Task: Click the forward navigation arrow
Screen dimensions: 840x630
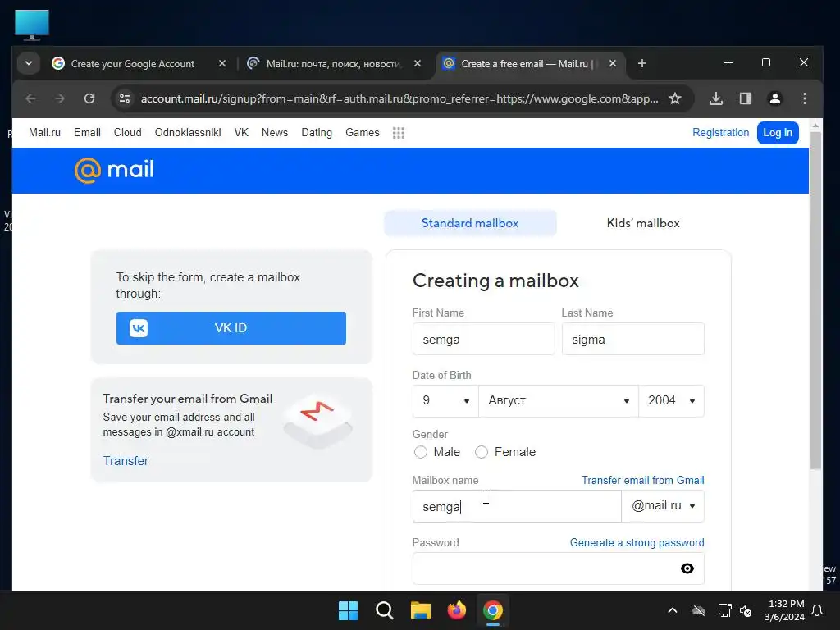Action: [x=60, y=98]
